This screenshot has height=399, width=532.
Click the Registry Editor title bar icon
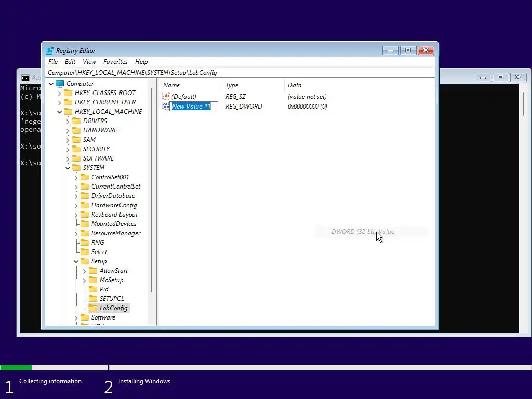point(49,50)
